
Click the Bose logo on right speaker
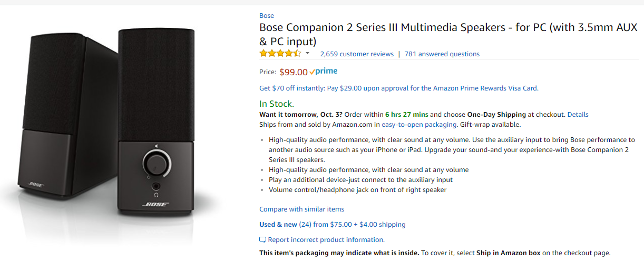click(156, 205)
